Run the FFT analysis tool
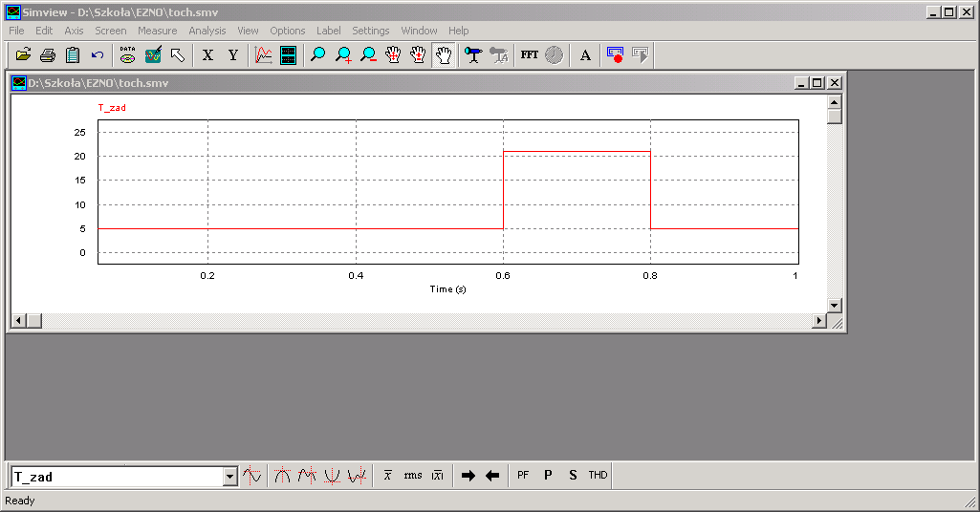Screen dimensions: 980x512 click(529, 55)
